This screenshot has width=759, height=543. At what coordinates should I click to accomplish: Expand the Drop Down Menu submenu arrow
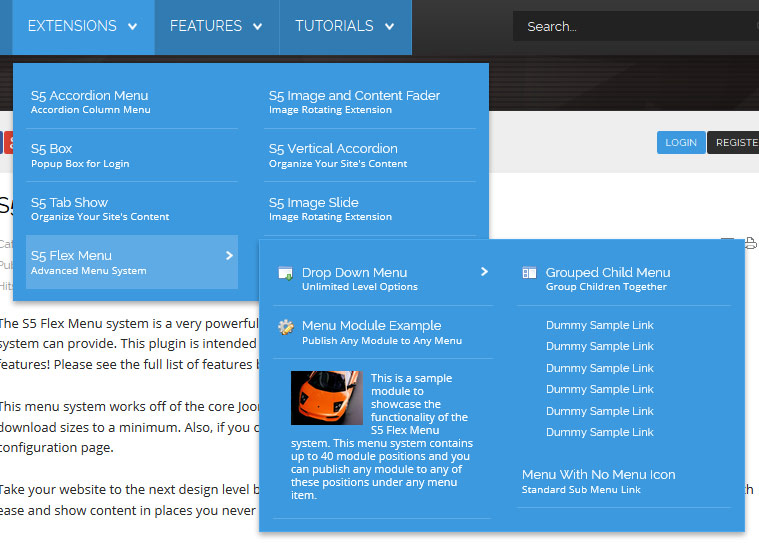(x=484, y=272)
